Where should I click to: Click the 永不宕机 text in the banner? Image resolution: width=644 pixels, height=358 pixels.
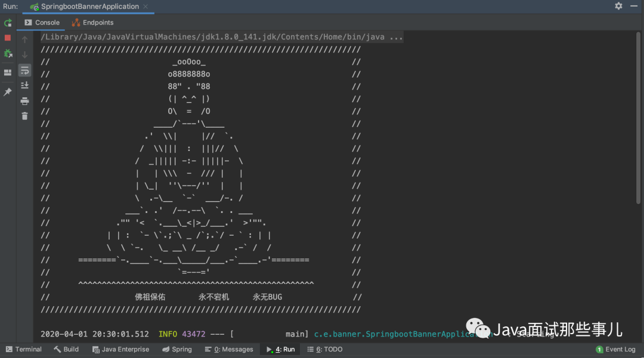click(x=213, y=297)
